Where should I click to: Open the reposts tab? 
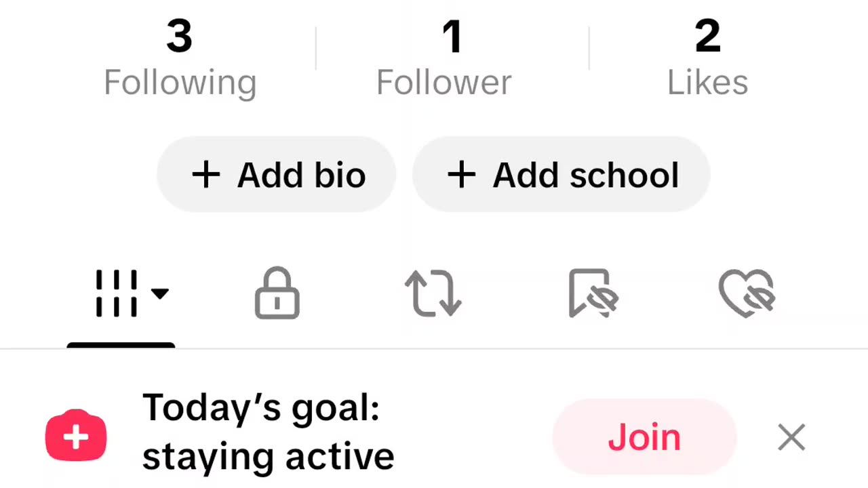point(433,293)
